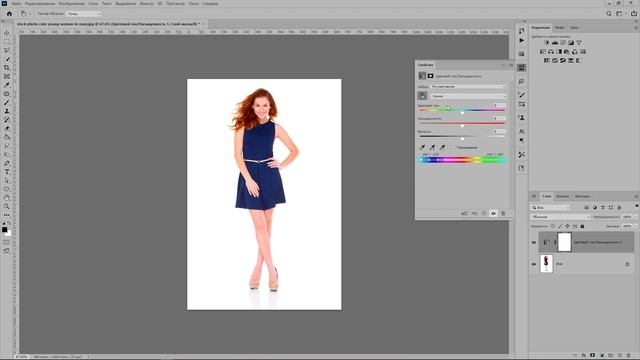This screenshot has width=640, height=360.
Task: Click the open document title tab
Action: (x=108, y=24)
